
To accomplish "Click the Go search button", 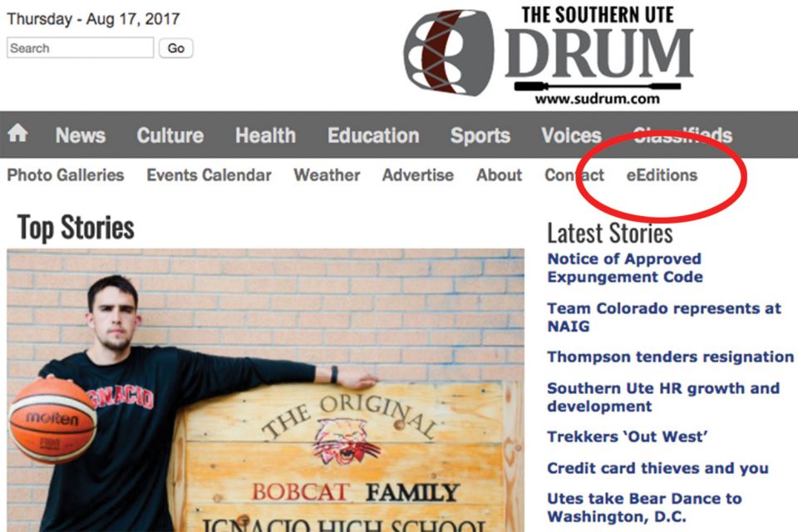I will click(175, 48).
